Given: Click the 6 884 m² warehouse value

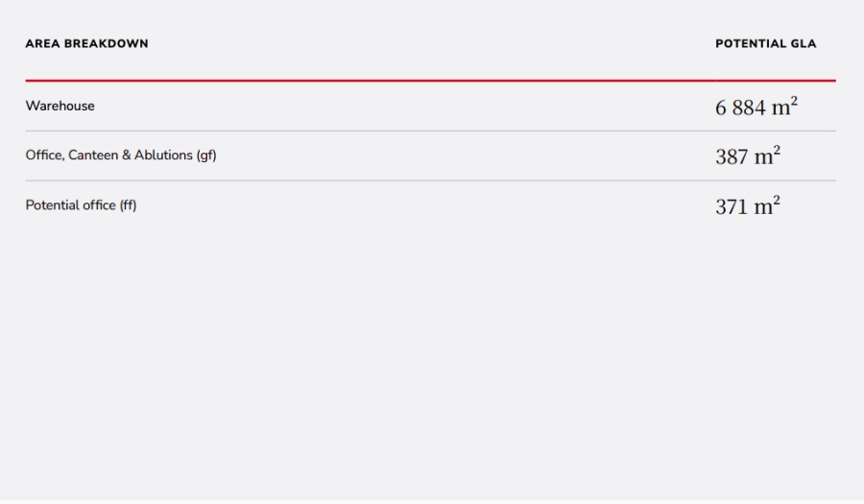Looking at the screenshot, I should point(756,107).
